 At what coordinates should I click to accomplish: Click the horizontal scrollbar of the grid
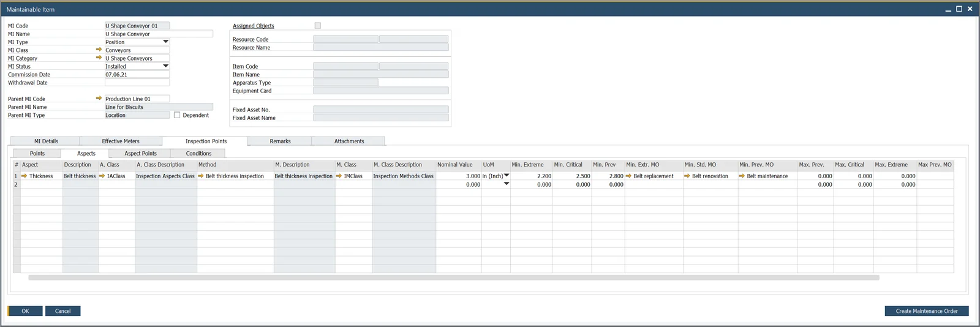453,277
